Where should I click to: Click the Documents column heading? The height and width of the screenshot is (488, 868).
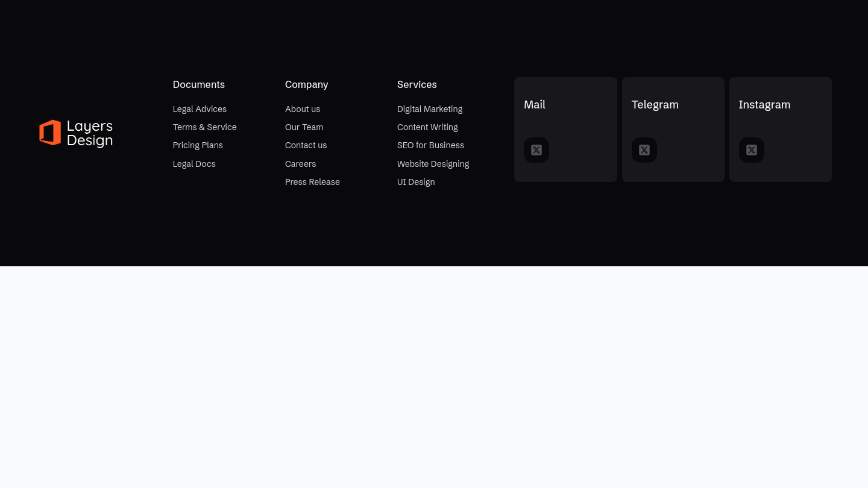(199, 84)
